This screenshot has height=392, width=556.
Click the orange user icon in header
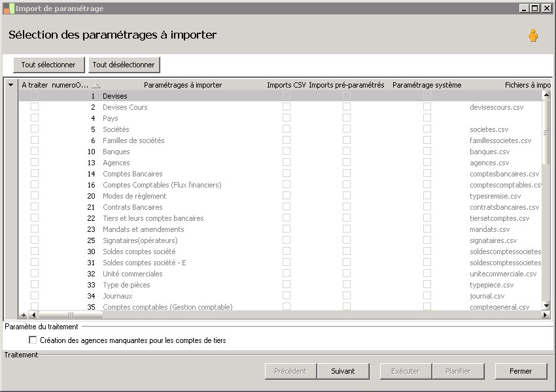(533, 36)
